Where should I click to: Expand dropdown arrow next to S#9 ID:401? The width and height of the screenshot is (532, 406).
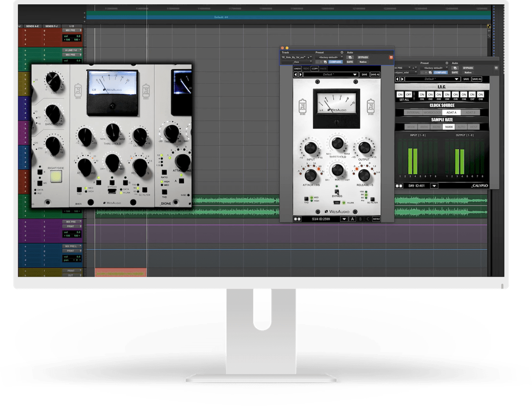pyautogui.click(x=434, y=186)
